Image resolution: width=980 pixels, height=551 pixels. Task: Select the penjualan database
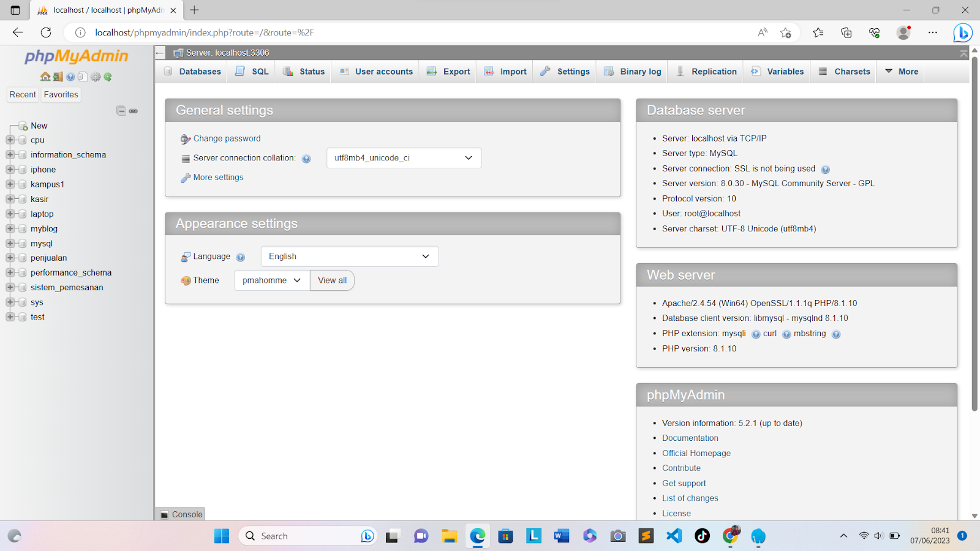(x=49, y=258)
